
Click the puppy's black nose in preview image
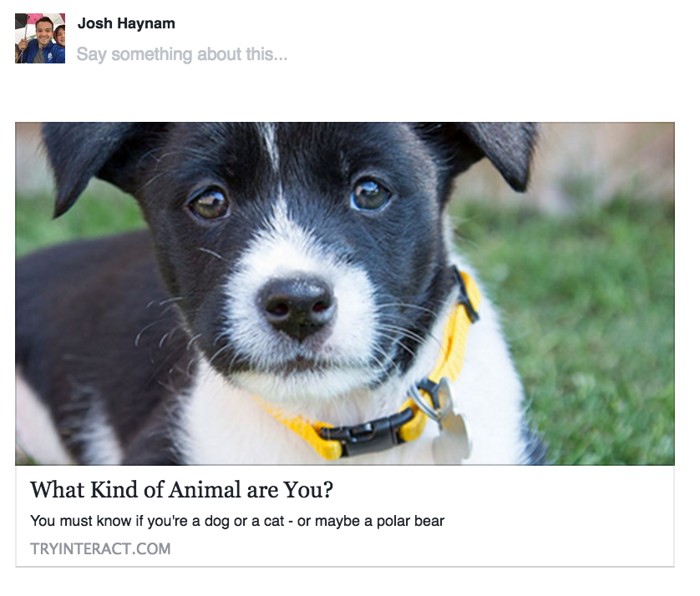tap(296, 306)
